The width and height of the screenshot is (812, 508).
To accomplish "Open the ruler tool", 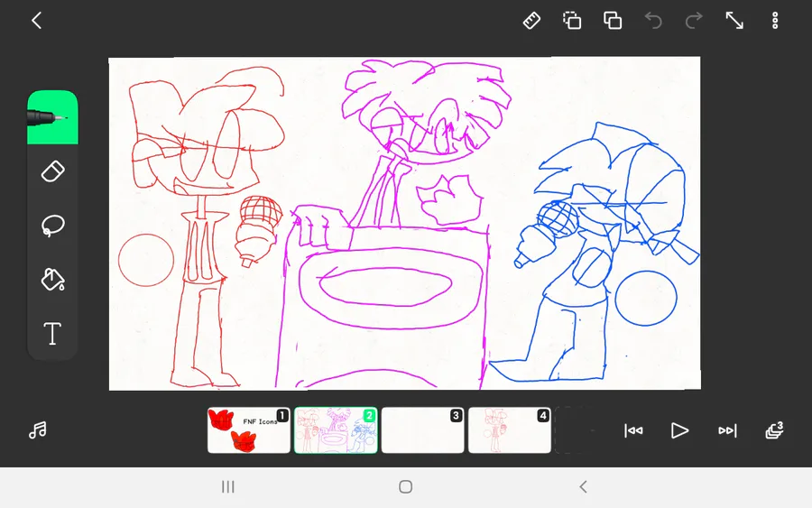I will [531, 21].
